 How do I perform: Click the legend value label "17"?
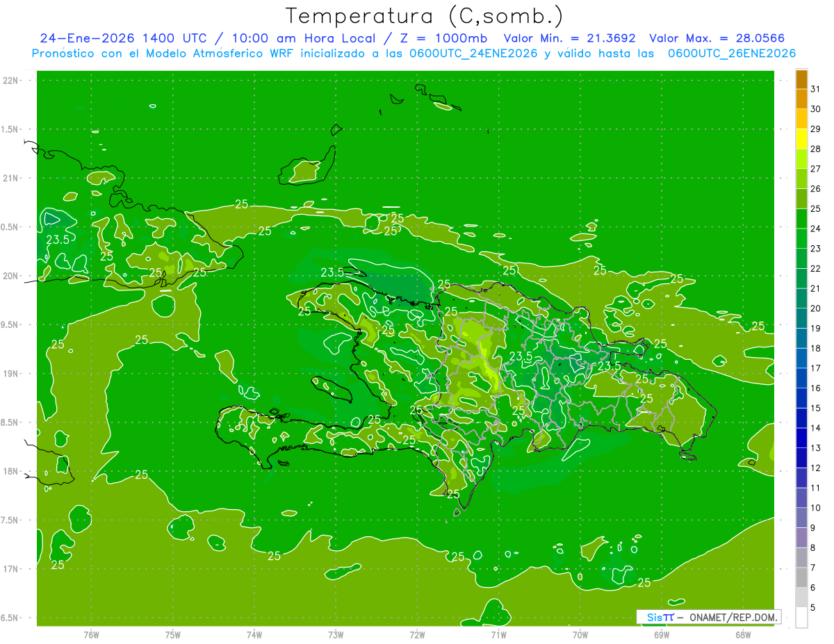[816, 368]
